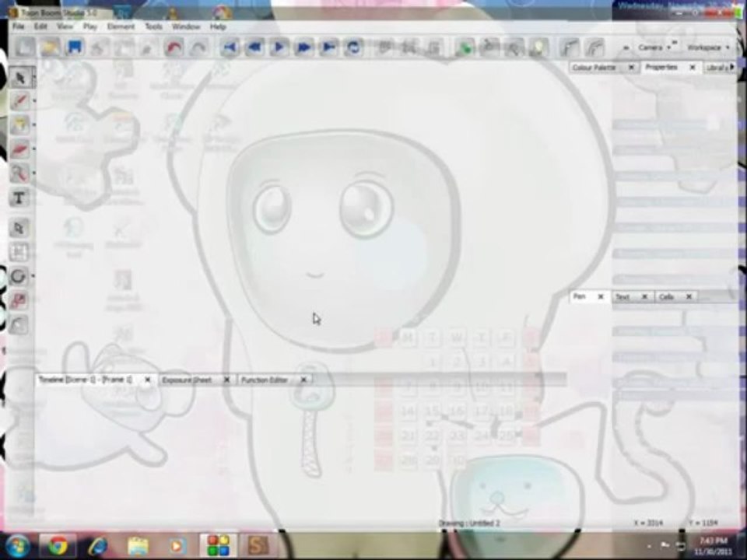
Task: Choose the Text tool
Action: click(x=19, y=198)
